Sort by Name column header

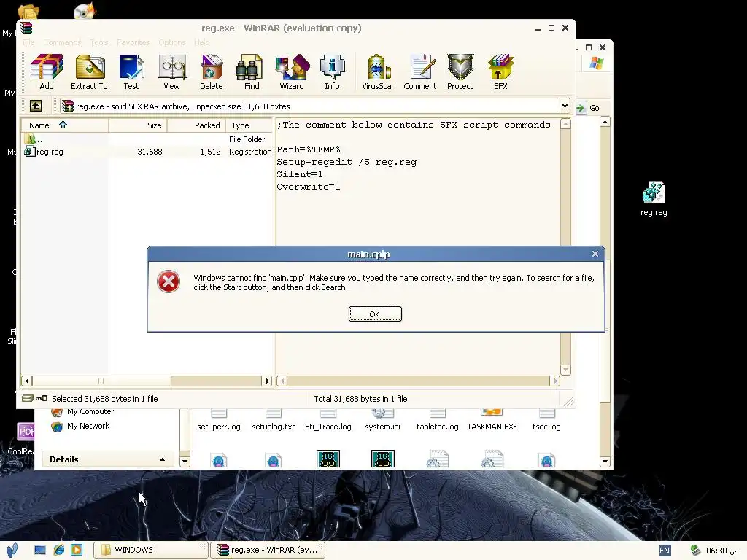click(65, 125)
